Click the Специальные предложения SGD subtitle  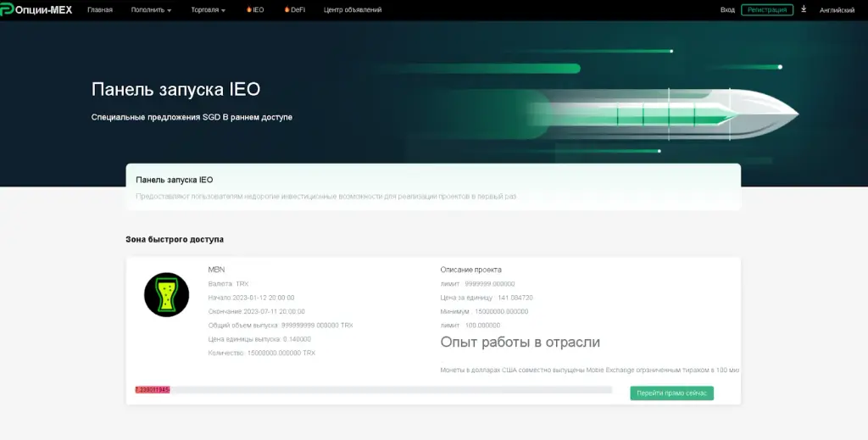pos(192,117)
